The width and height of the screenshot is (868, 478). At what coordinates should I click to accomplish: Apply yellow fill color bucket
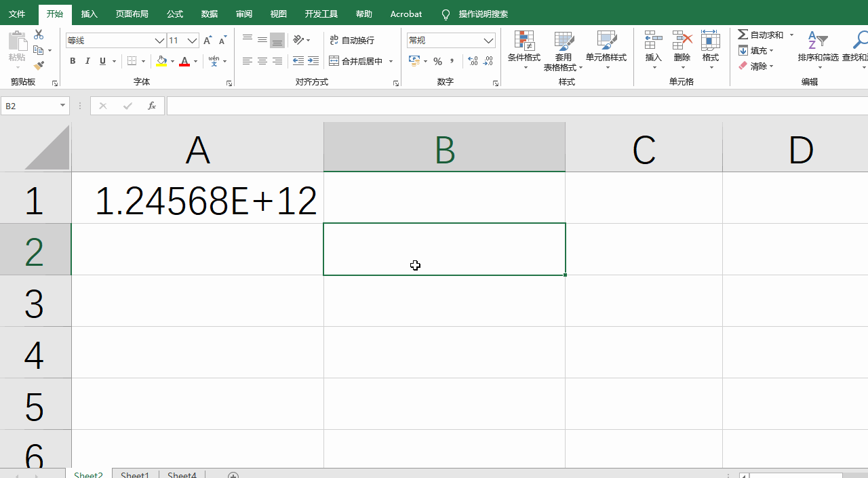(x=161, y=61)
